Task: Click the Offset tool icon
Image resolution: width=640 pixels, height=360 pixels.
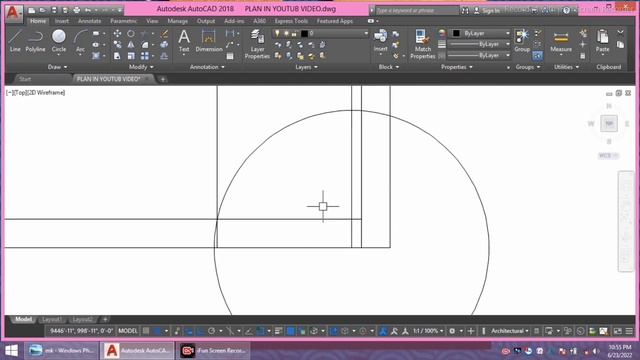Action: (x=164, y=56)
